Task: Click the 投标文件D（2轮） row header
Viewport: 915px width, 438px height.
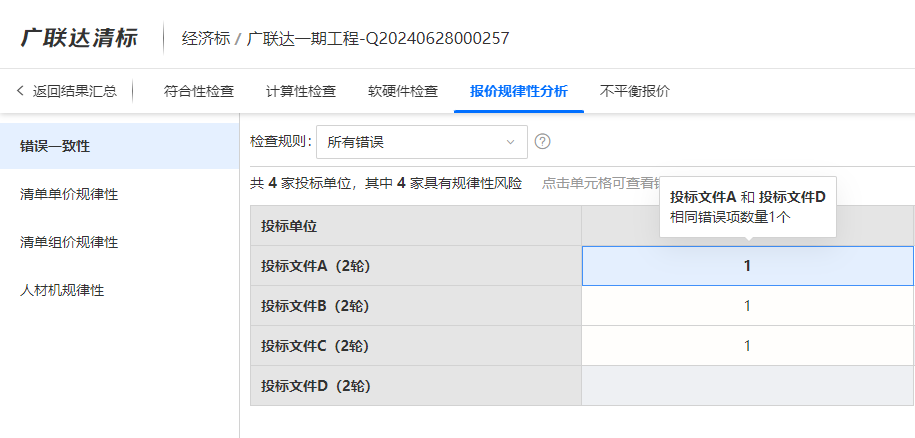Action: pos(315,386)
